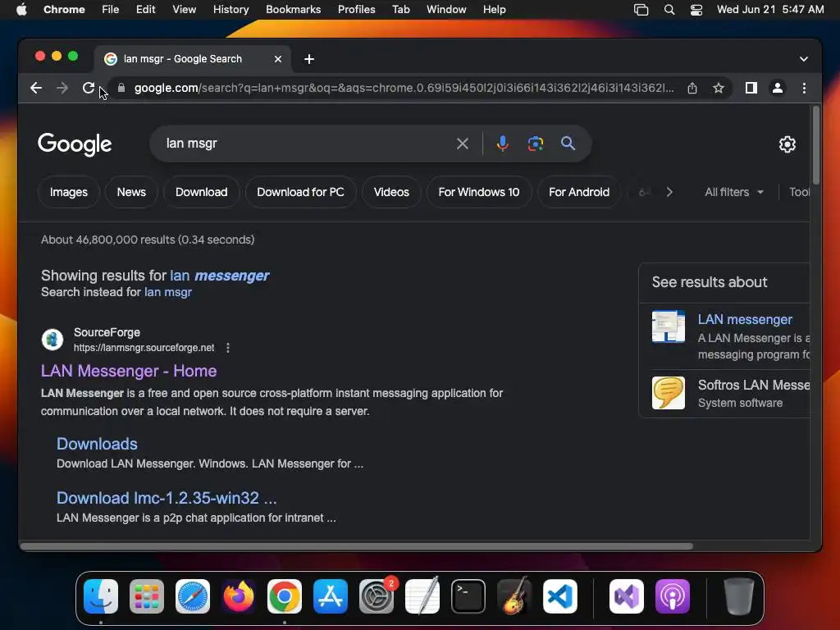Image resolution: width=840 pixels, height=630 pixels.
Task: Open the SourceForge result options menu
Action: 228,348
